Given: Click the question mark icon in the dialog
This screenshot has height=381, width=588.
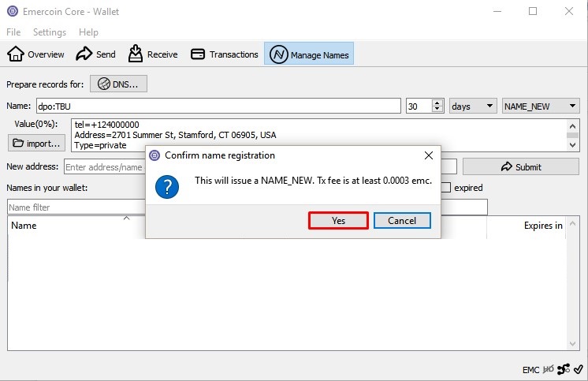Looking at the screenshot, I should click(x=167, y=187).
